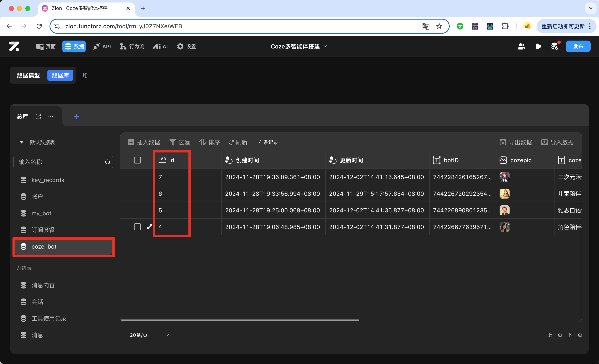This screenshot has width=599, height=364.
Task: Switch to the 数据模型 tab
Action: (28, 75)
